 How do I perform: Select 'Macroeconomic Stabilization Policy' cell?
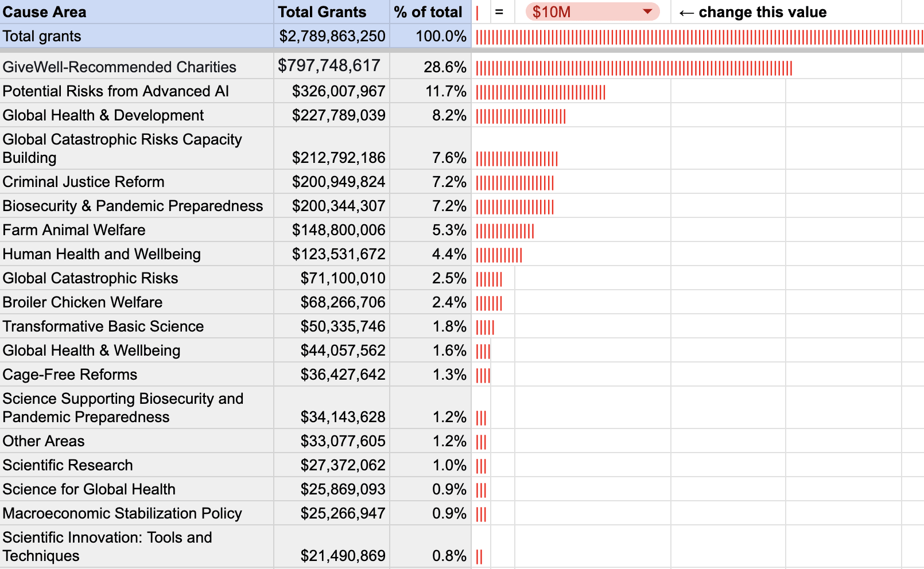(137, 513)
